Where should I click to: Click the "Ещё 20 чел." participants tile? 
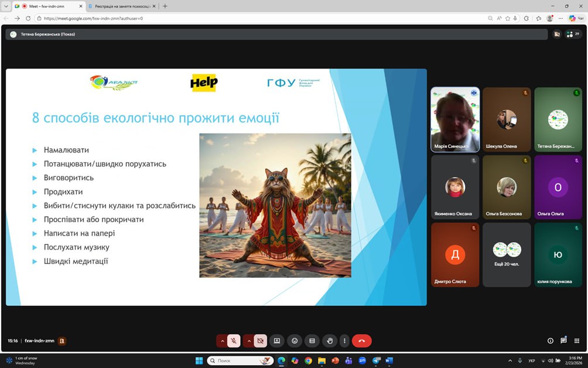click(x=507, y=255)
